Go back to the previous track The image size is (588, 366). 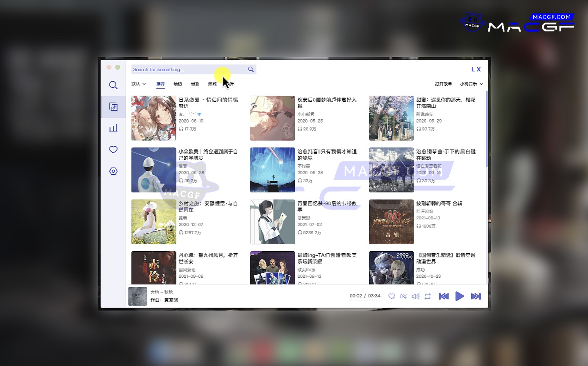(443, 296)
